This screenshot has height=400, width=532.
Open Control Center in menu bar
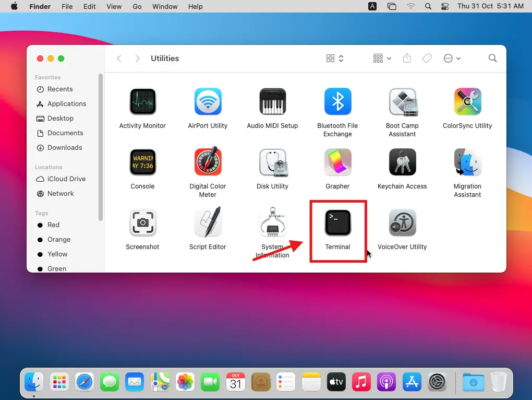click(x=445, y=6)
